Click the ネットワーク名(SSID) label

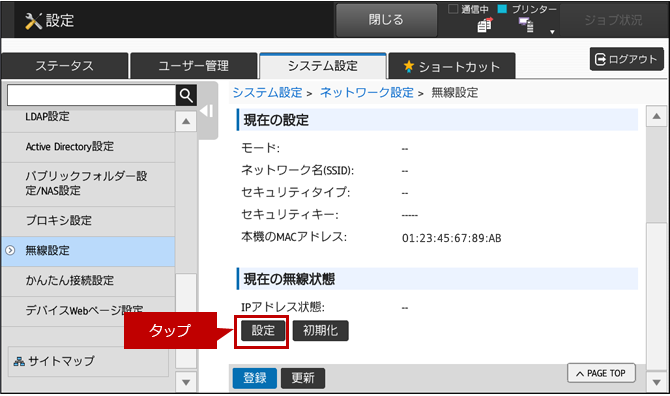pyautogui.click(x=297, y=170)
